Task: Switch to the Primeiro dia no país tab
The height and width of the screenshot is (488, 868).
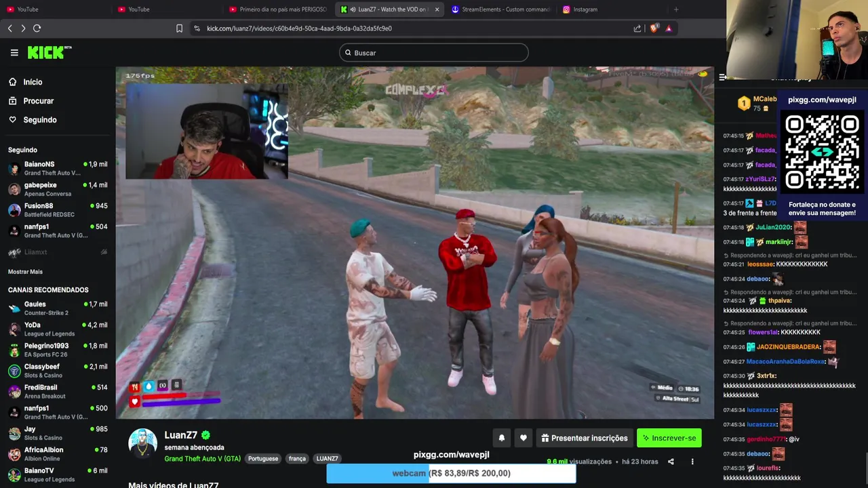Action: [x=278, y=9]
